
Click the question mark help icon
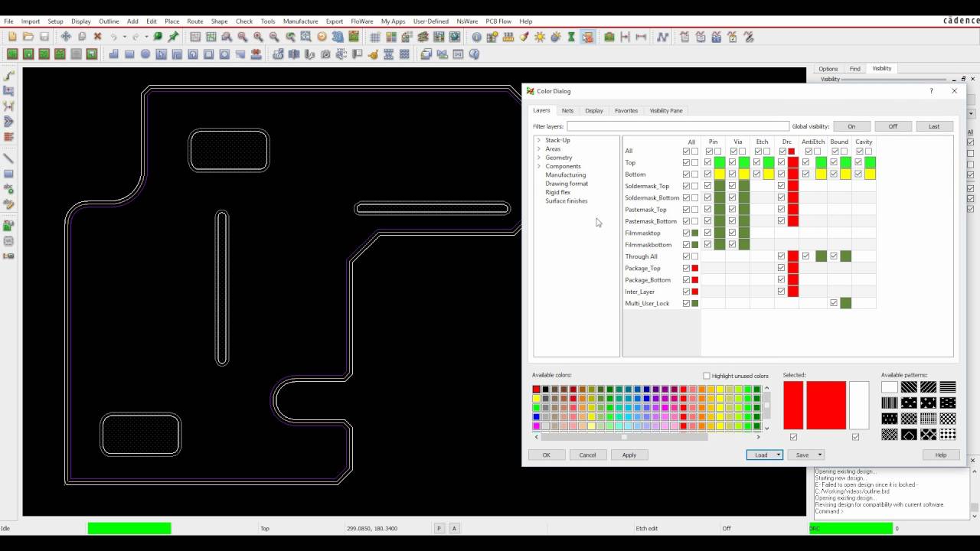474,54
